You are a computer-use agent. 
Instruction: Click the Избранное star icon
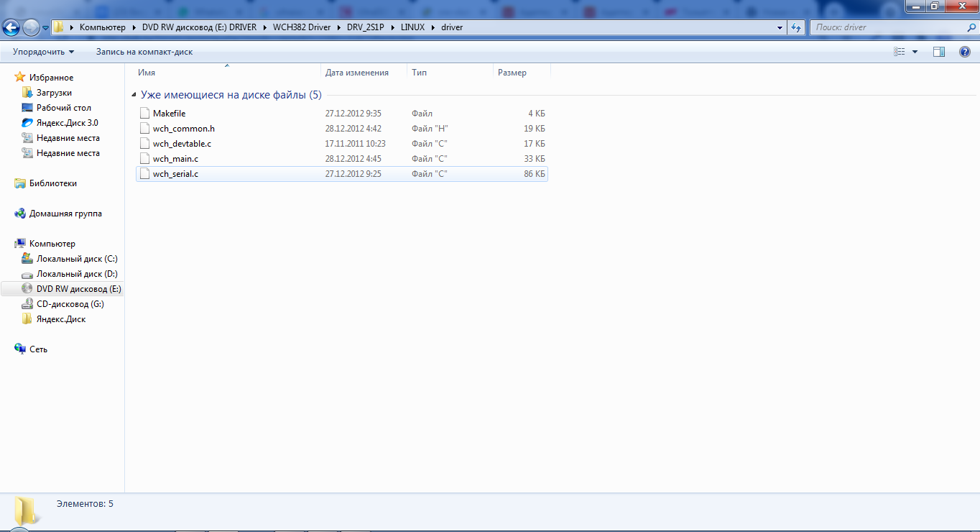pos(20,78)
